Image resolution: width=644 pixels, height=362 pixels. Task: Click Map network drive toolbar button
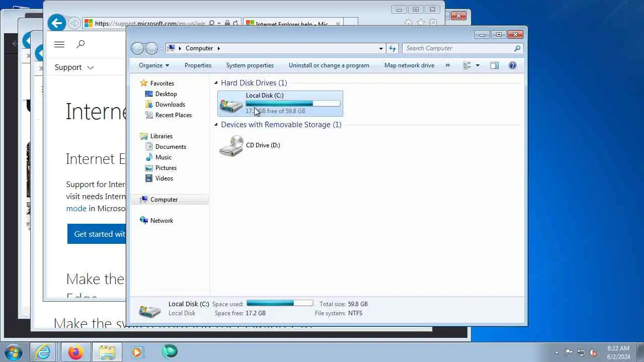pos(409,65)
